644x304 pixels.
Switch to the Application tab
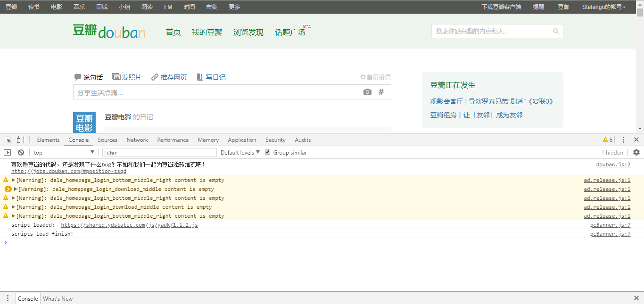[x=242, y=140]
